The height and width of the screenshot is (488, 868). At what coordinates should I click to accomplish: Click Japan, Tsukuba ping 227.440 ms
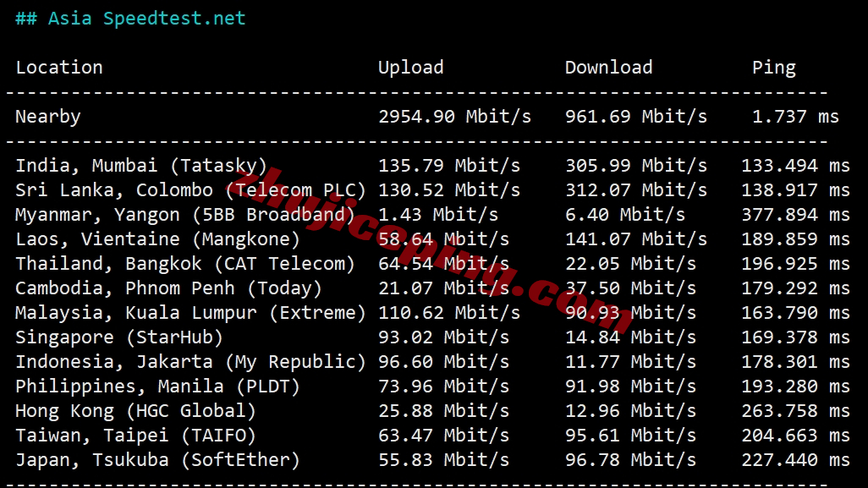tap(795, 460)
